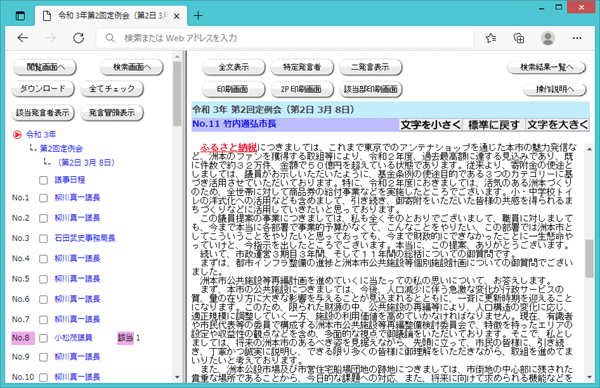
Task: Open the (第2日 3月 8日) tree link
Action: coord(86,163)
